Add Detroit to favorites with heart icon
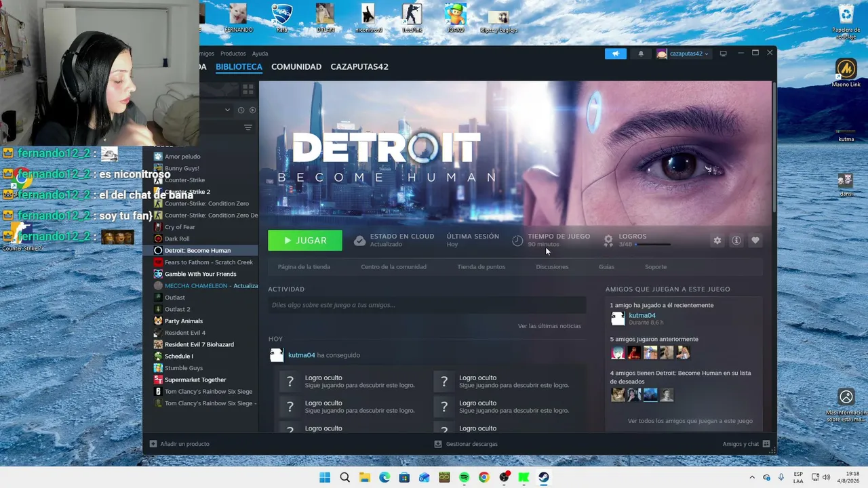This screenshot has height=488, width=868. tap(755, 241)
